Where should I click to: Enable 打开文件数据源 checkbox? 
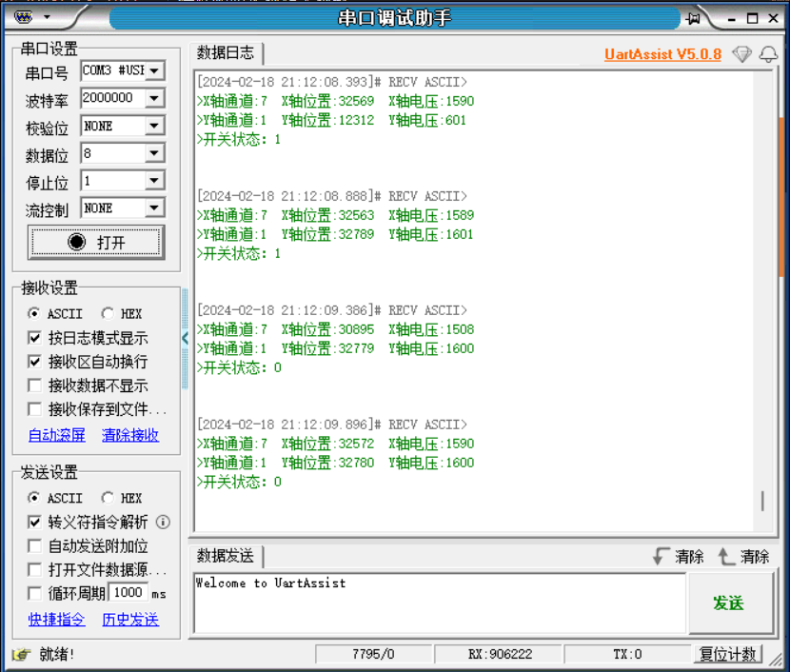34,570
